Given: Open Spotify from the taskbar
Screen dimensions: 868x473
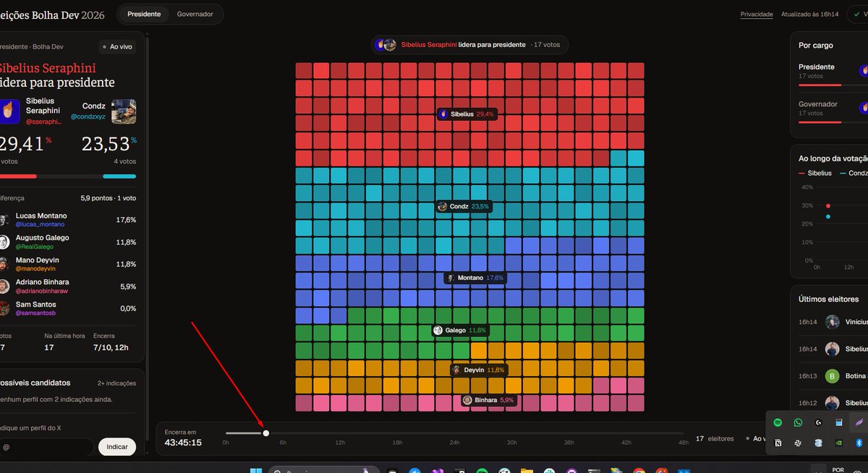Looking at the screenshot, I should pos(482,472).
